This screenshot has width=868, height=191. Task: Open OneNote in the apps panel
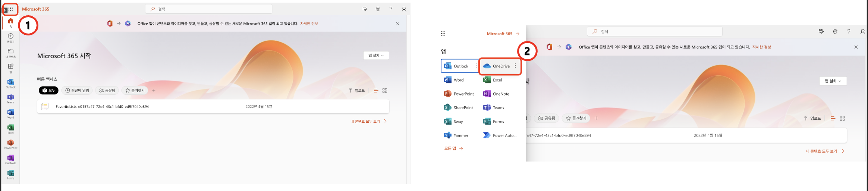click(496, 94)
